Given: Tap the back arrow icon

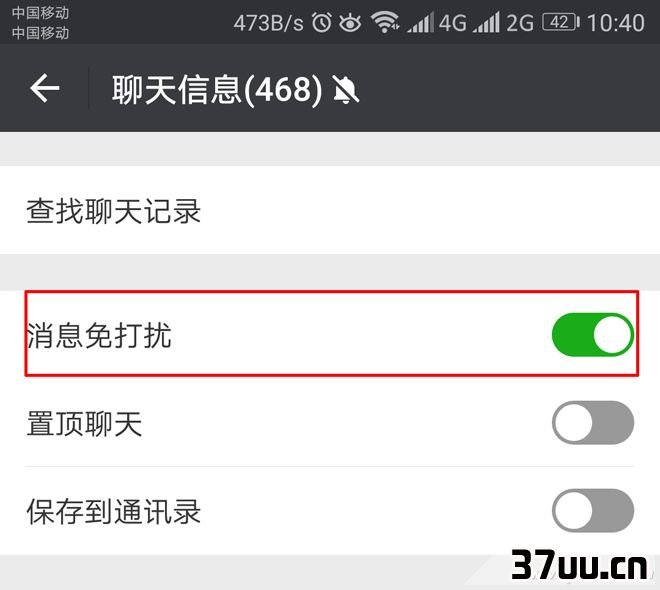Looking at the screenshot, I should coord(45,88).
